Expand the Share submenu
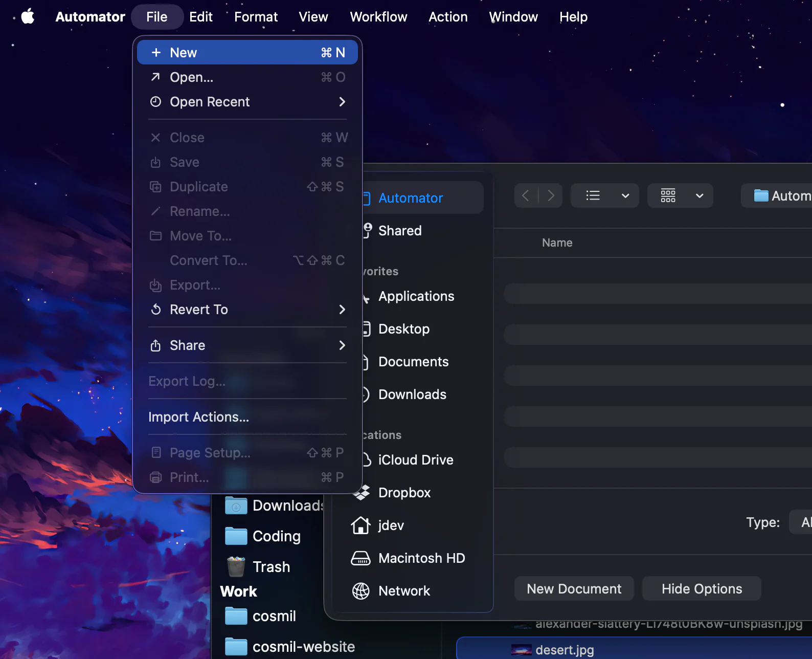The width and height of the screenshot is (812, 659). point(247,345)
